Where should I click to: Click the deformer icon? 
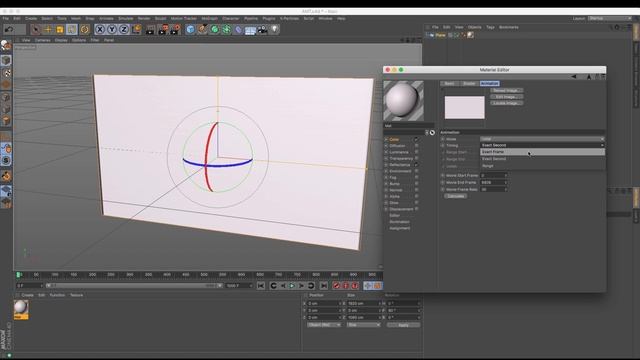[x=238, y=29]
